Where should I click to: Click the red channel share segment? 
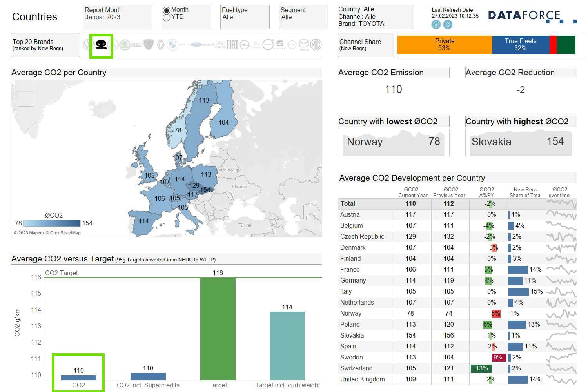pyautogui.click(x=553, y=45)
